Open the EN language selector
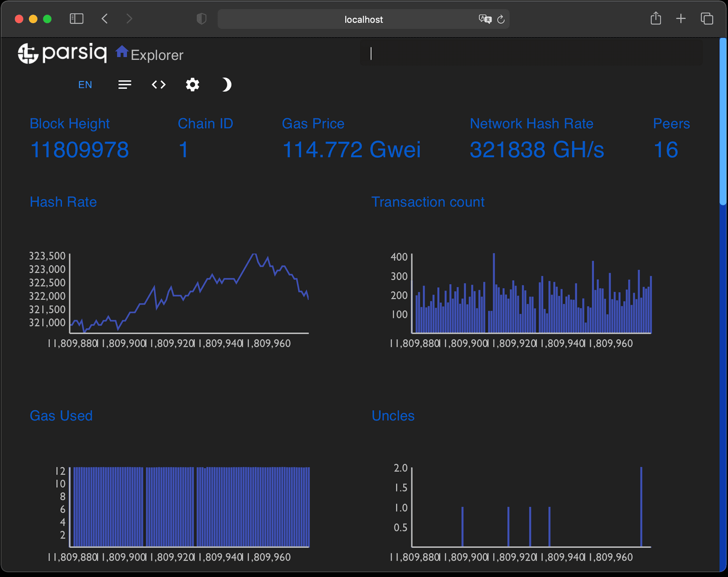This screenshot has width=728, height=577. click(x=85, y=84)
